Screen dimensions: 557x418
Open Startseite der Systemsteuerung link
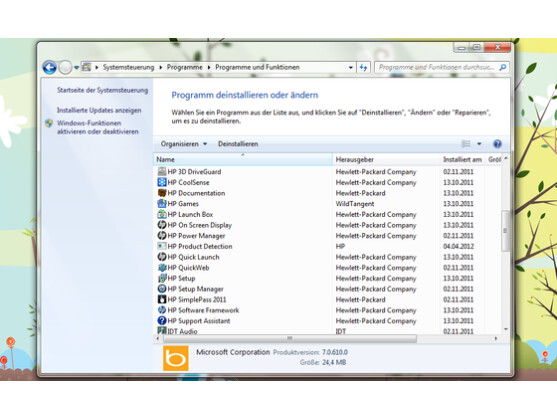click(x=103, y=90)
